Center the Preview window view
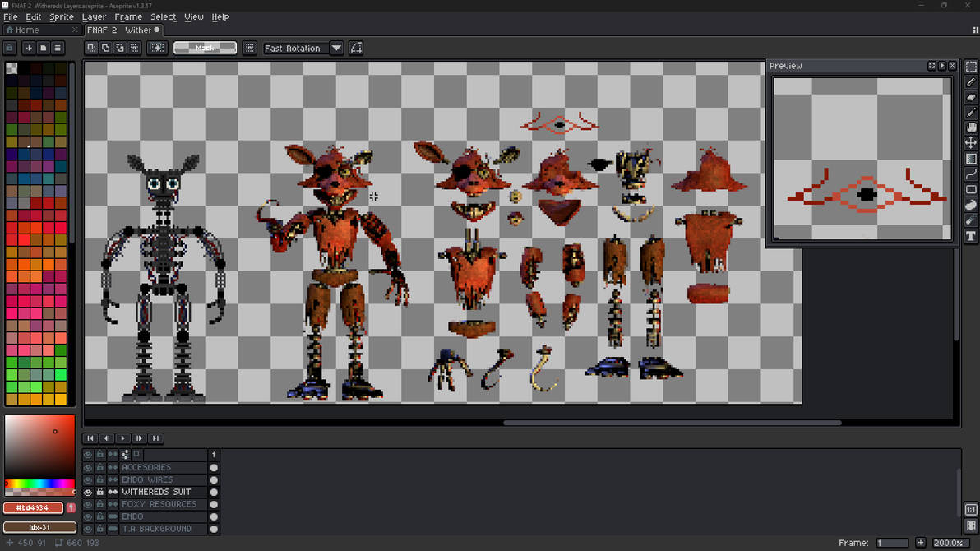980x551 pixels. 931,66
